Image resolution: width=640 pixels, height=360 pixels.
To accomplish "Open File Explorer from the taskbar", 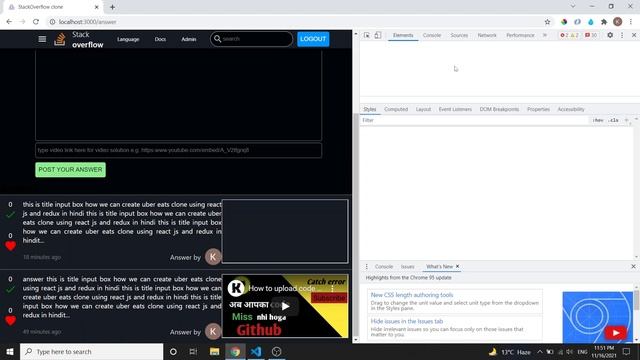I will click(x=214, y=351).
